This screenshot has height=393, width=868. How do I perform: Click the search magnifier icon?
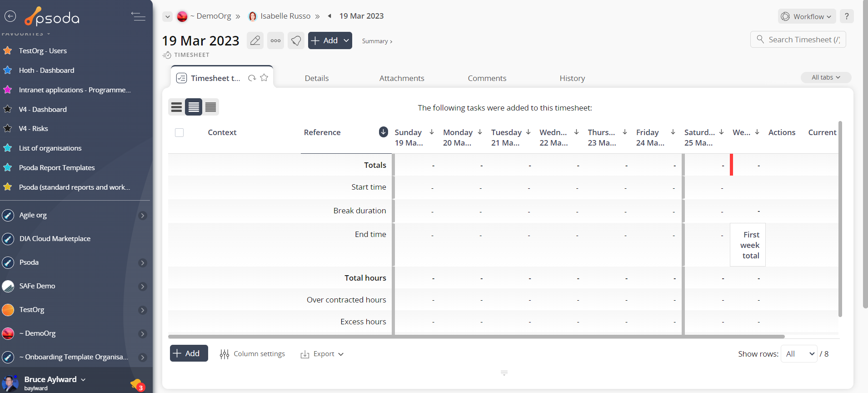(760, 40)
